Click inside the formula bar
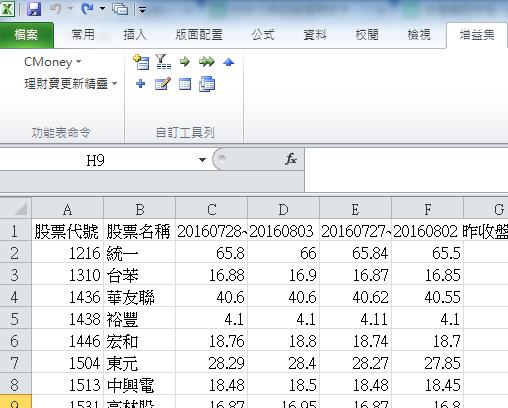508x408 pixels. (x=406, y=170)
